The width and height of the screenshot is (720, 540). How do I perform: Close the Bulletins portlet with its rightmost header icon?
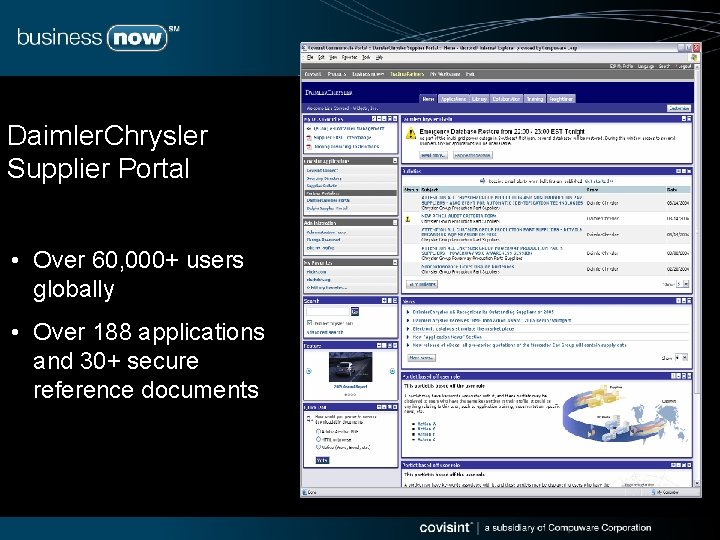coord(689,171)
